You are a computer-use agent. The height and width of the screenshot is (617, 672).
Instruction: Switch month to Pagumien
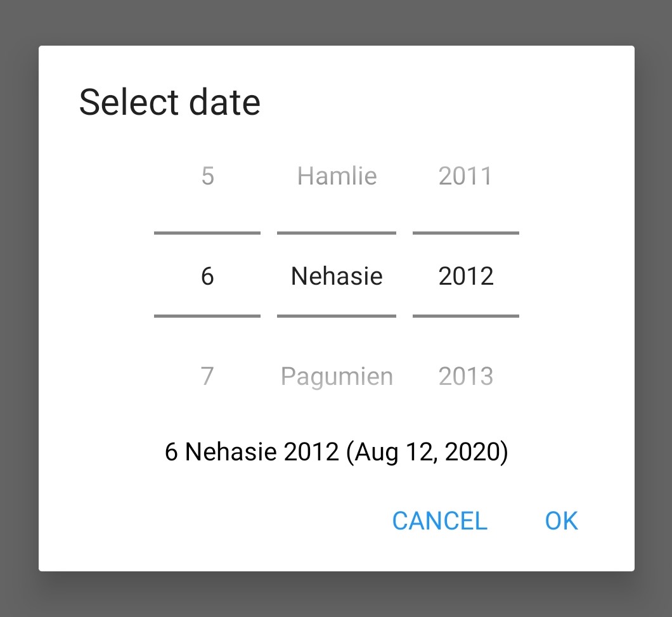click(x=337, y=376)
